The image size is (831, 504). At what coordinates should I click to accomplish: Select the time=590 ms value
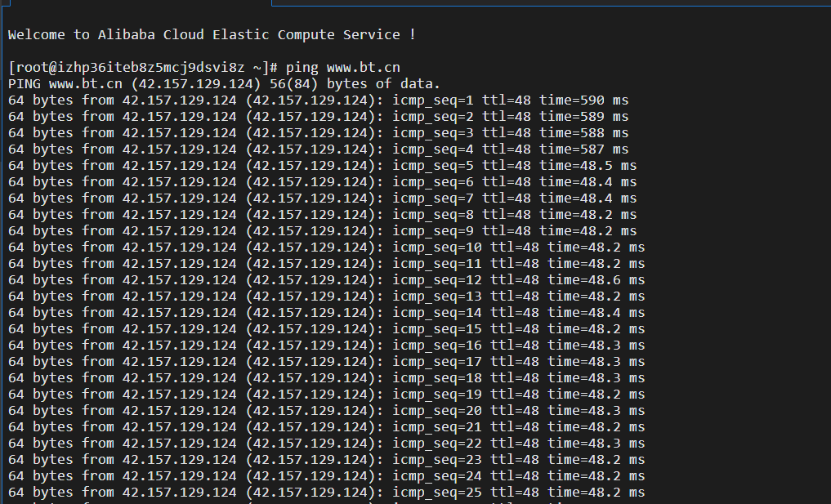[x=583, y=100]
